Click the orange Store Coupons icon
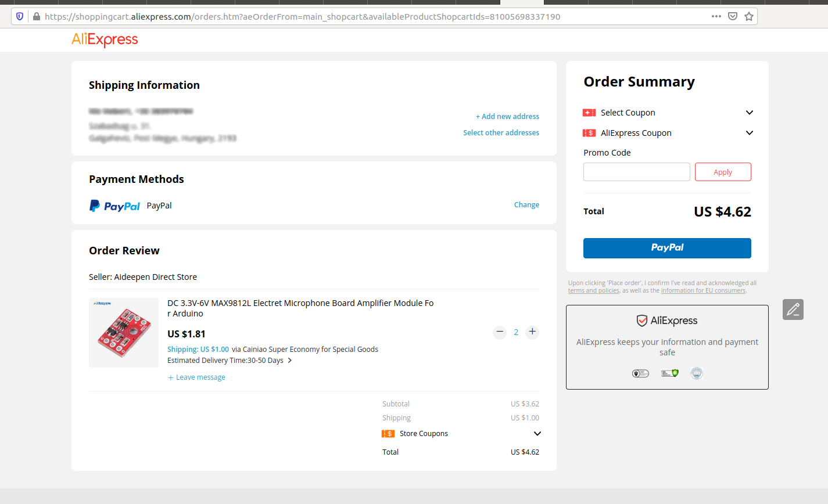This screenshot has height=504, width=828. point(388,434)
